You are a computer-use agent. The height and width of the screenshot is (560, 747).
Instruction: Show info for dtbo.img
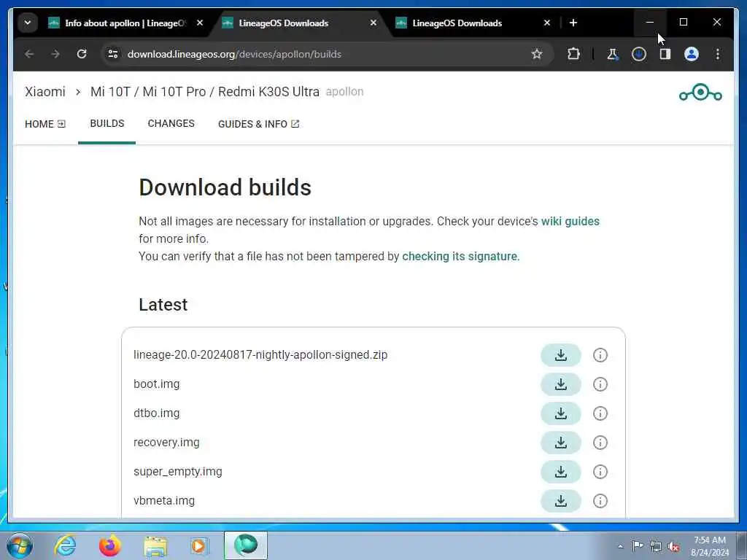[x=600, y=413]
